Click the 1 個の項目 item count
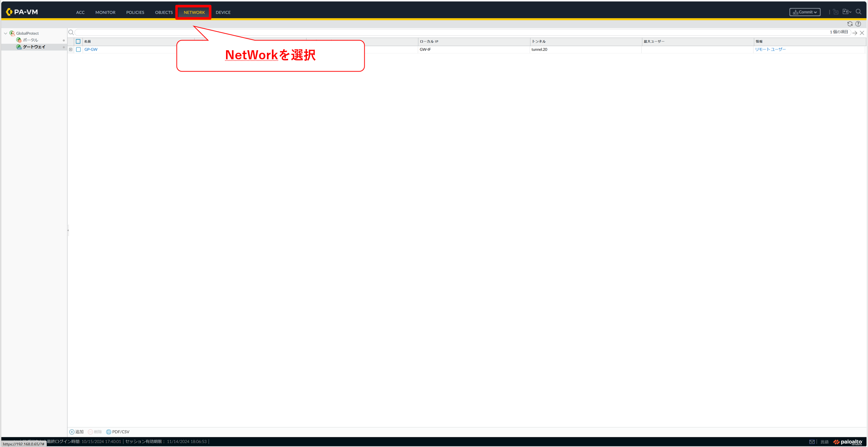Viewport: 868px width, 447px height. 839,32
